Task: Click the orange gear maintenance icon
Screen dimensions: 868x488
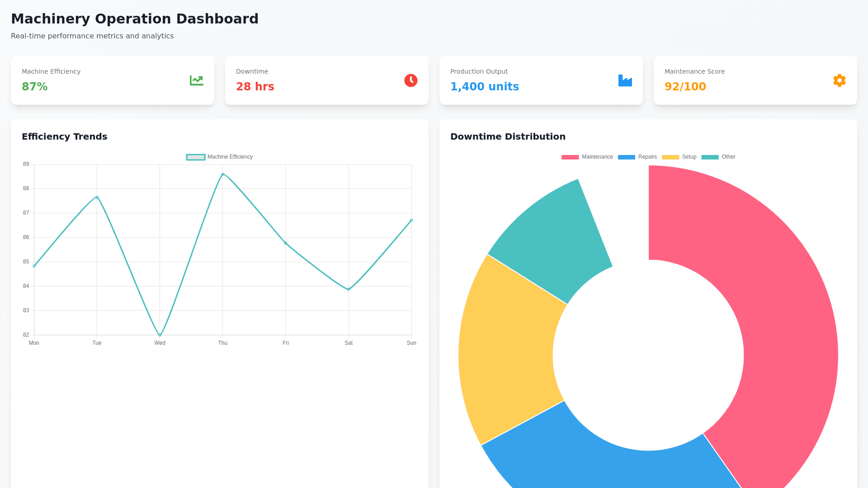Action: click(839, 80)
